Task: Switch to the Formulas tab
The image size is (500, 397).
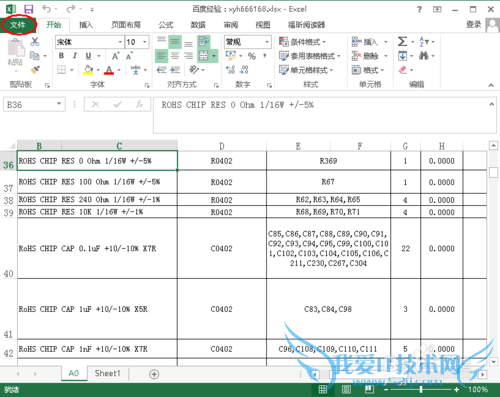Action: 166,25
